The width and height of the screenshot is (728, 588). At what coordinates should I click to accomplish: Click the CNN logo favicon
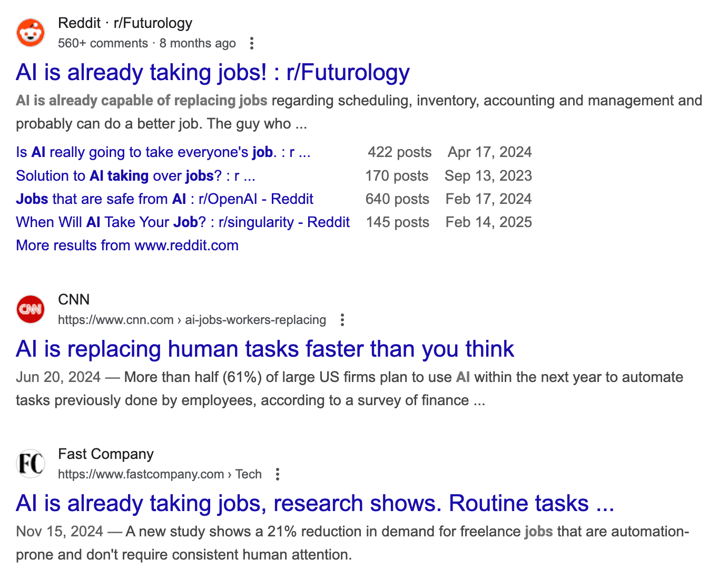pos(31,309)
